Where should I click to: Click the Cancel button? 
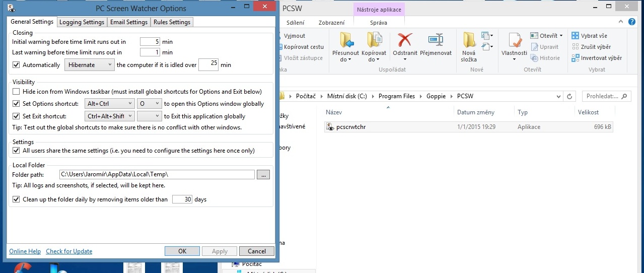[257, 251]
